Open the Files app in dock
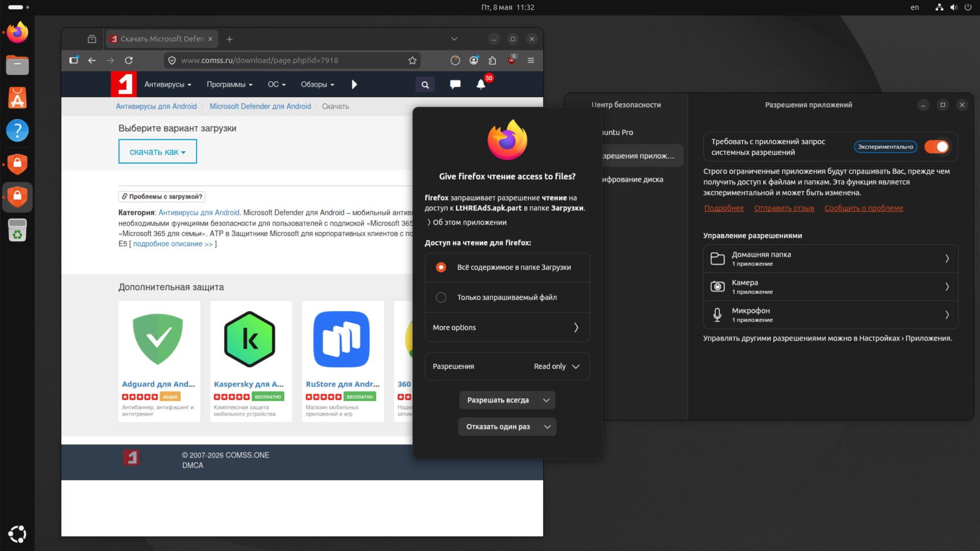Viewport: 980px width, 551px height. click(x=17, y=65)
